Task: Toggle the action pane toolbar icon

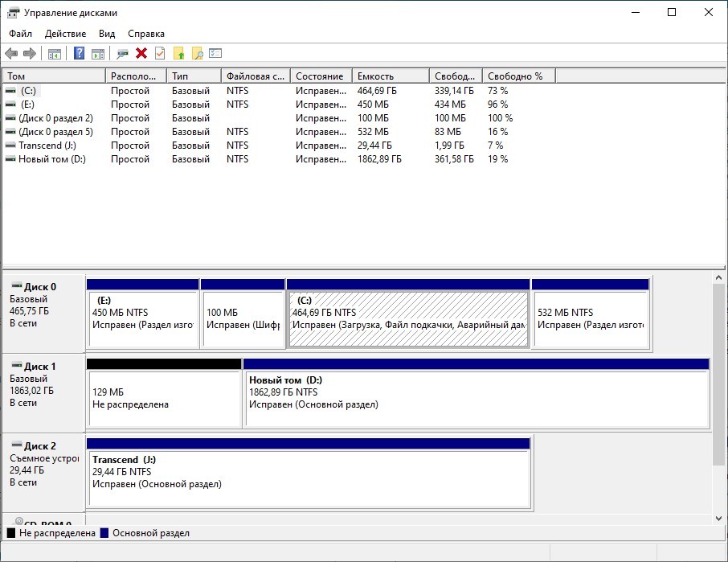Action: tap(98, 53)
